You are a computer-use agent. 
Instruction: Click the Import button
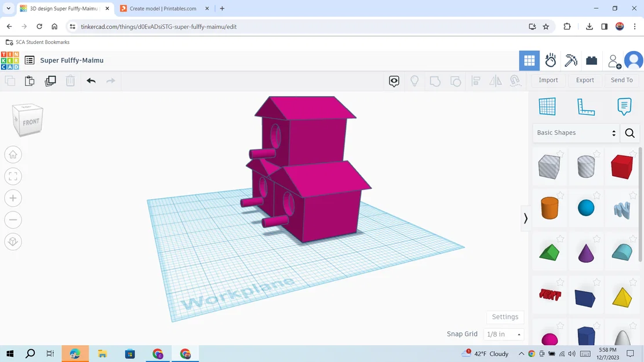click(548, 80)
